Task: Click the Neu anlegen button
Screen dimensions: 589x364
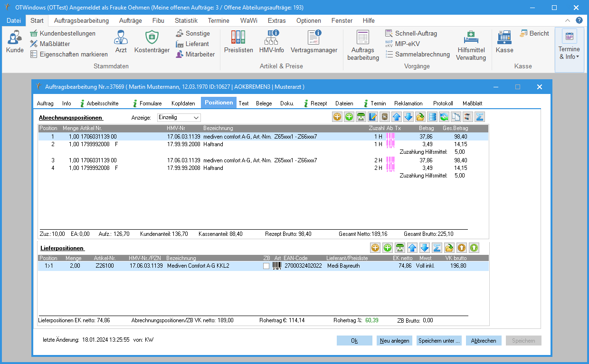Action: click(394, 341)
